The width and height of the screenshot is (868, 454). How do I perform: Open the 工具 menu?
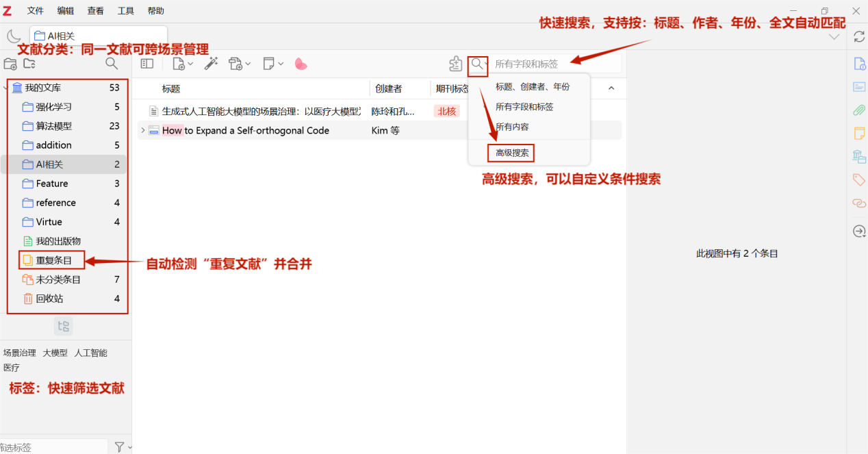click(x=126, y=11)
